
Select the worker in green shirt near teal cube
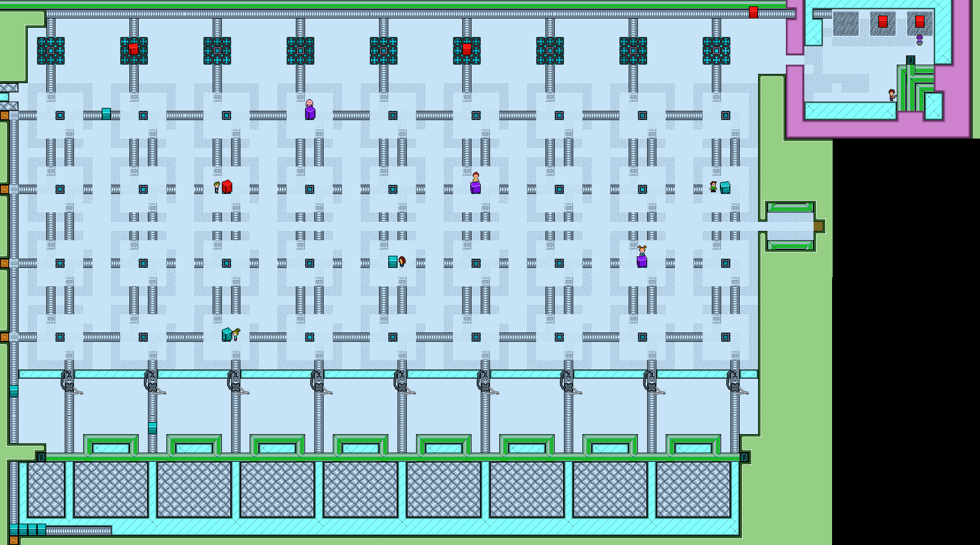click(x=714, y=186)
